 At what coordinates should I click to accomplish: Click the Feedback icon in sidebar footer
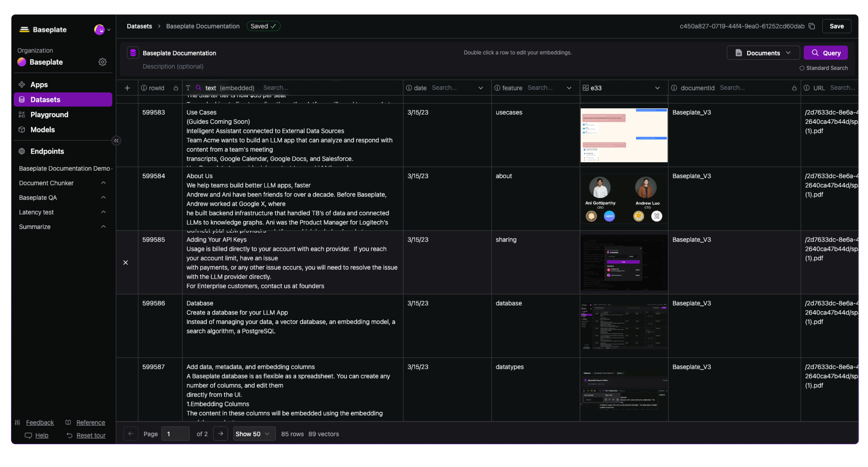[17, 422]
